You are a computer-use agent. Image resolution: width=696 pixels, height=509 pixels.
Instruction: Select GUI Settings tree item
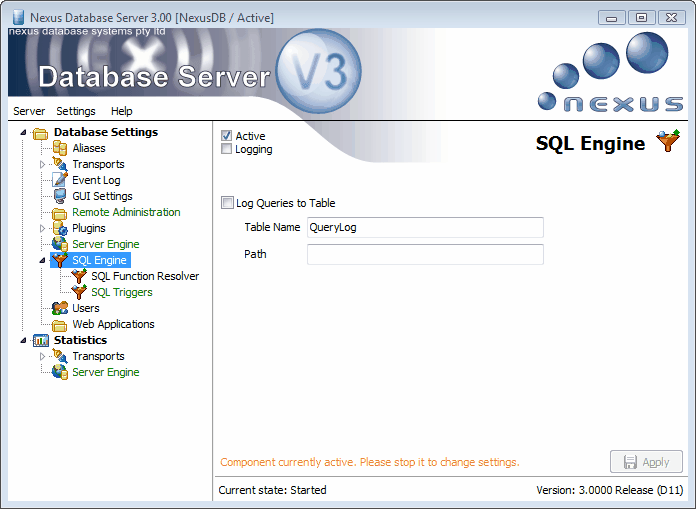tap(103, 196)
